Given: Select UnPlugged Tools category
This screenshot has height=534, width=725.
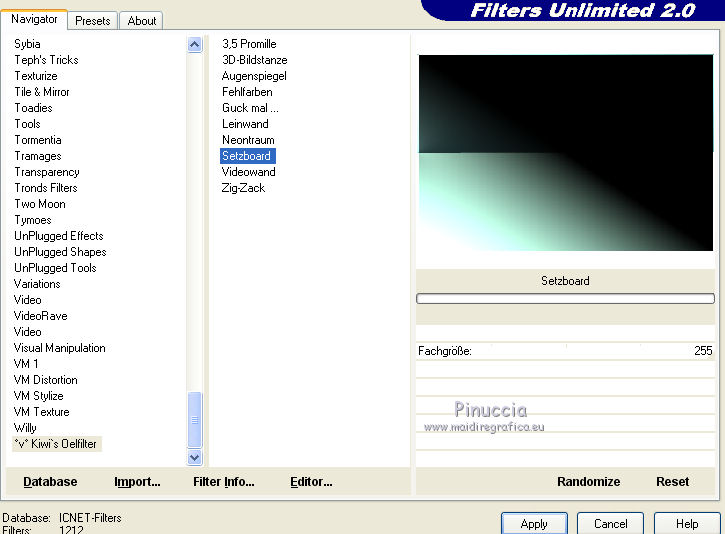Looking at the screenshot, I should [55, 268].
